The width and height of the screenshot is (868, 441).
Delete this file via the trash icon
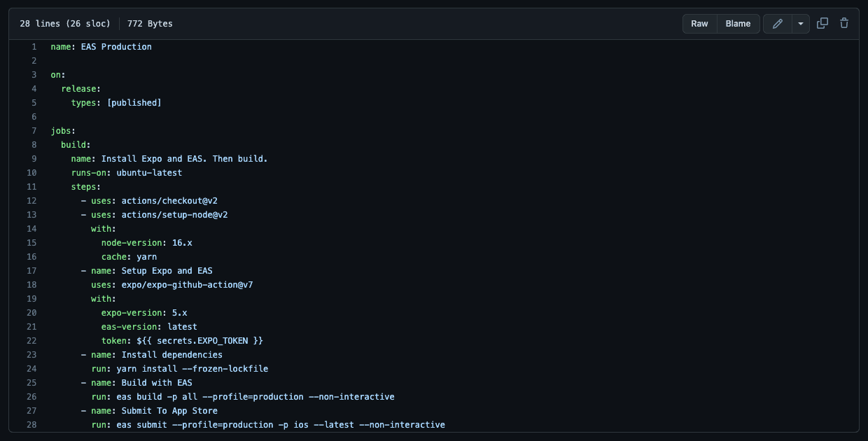pos(843,23)
